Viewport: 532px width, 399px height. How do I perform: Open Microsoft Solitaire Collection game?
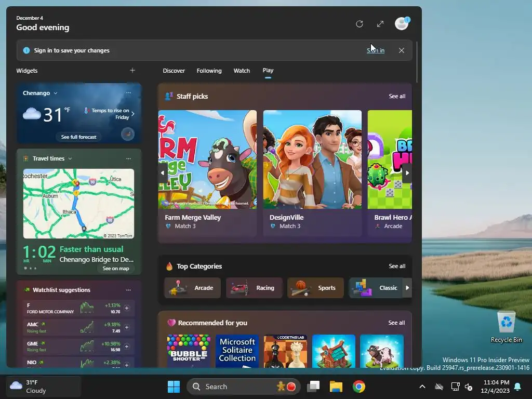coord(237,351)
